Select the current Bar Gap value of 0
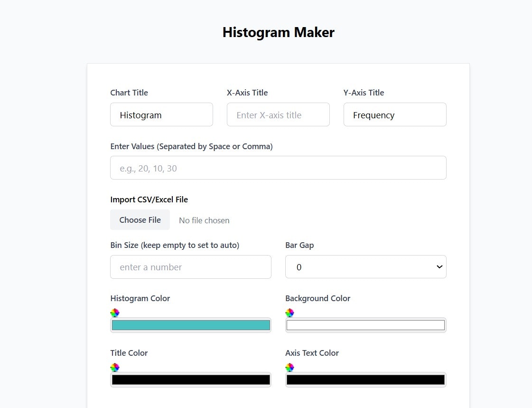This screenshot has width=532, height=408. (299, 267)
